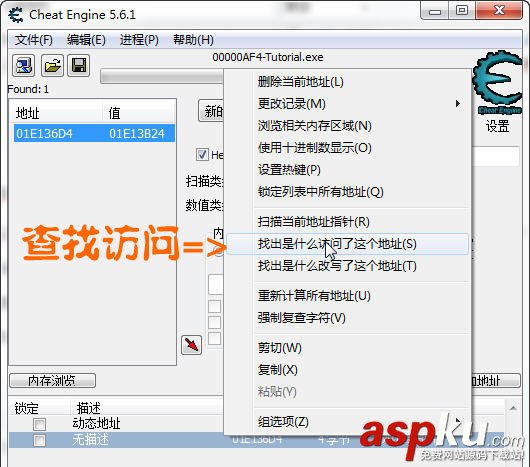Select found address row 01E136D4
Viewport: 530px width, 467px height.
tap(94, 133)
